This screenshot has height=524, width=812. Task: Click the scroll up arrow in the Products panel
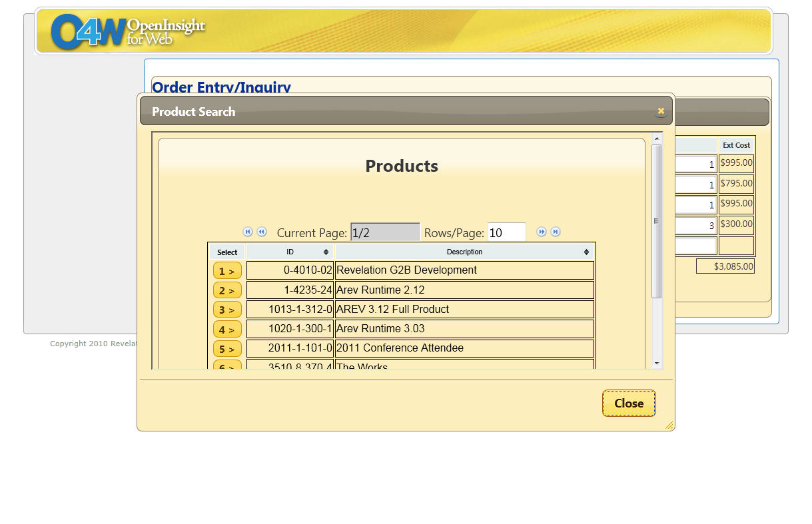coord(657,138)
